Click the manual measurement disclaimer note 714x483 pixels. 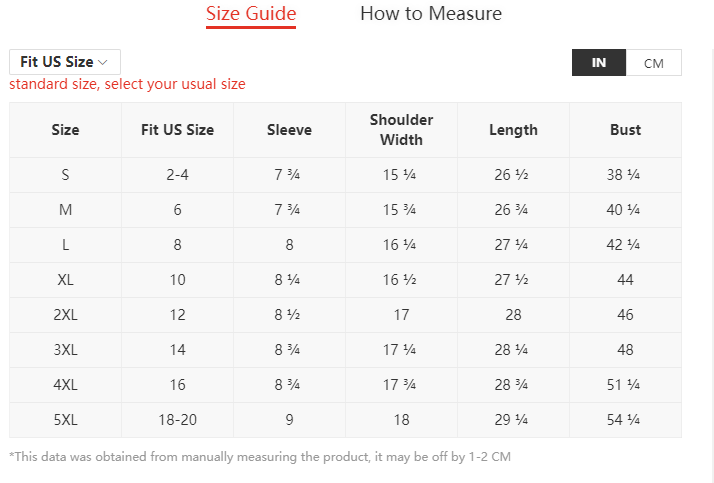click(x=260, y=457)
